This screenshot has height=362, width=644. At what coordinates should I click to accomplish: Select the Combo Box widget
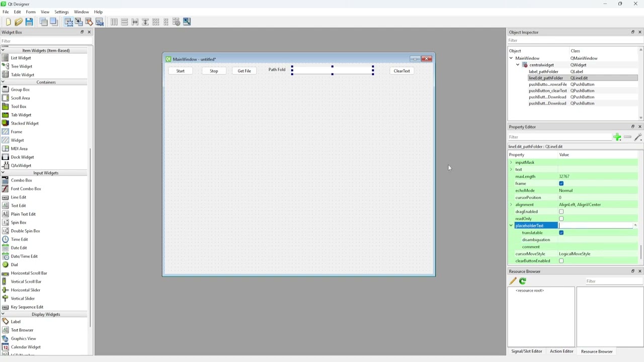(21, 180)
